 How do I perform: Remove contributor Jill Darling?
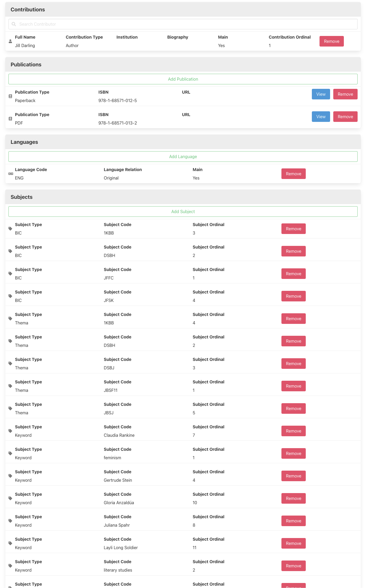point(331,41)
